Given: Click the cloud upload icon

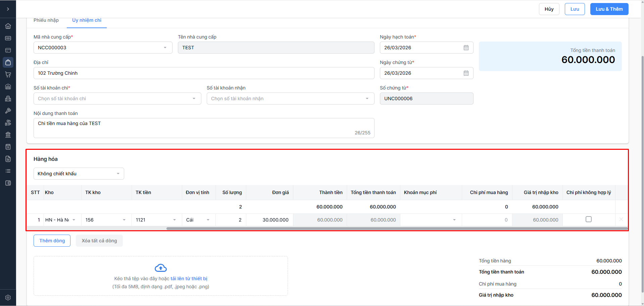Looking at the screenshot, I should pos(161,268).
